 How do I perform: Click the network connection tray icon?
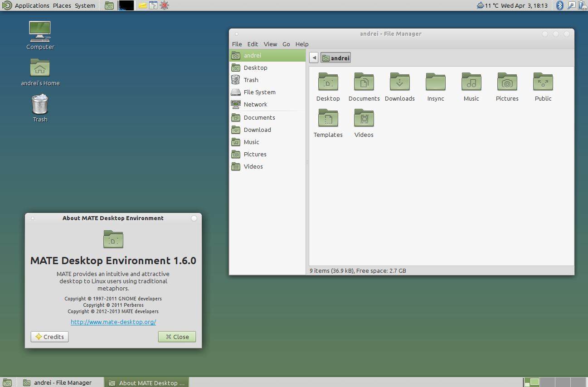coord(571,5)
